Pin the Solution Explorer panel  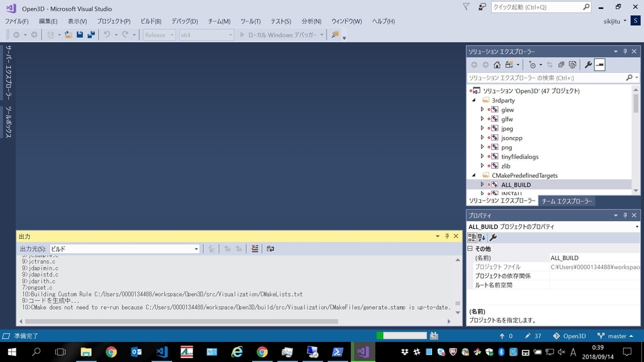[625, 52]
